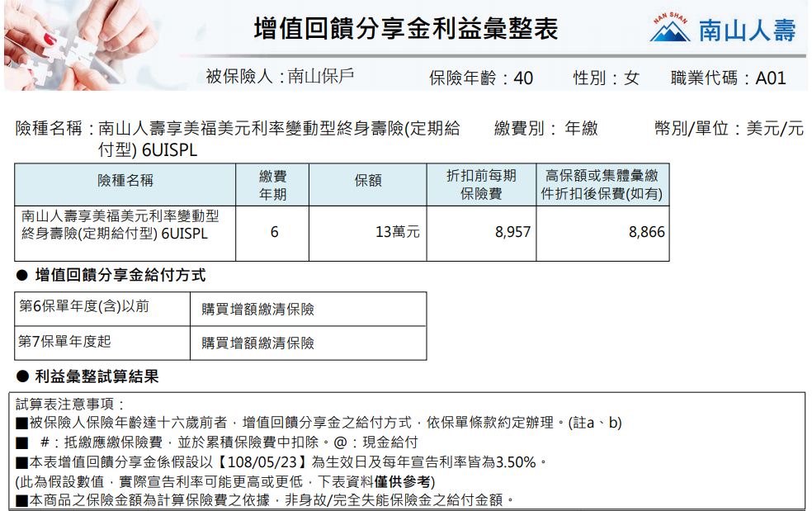Select the 職業代碼：A01 text
The height and width of the screenshot is (511, 812).
pyautogui.click(x=728, y=78)
